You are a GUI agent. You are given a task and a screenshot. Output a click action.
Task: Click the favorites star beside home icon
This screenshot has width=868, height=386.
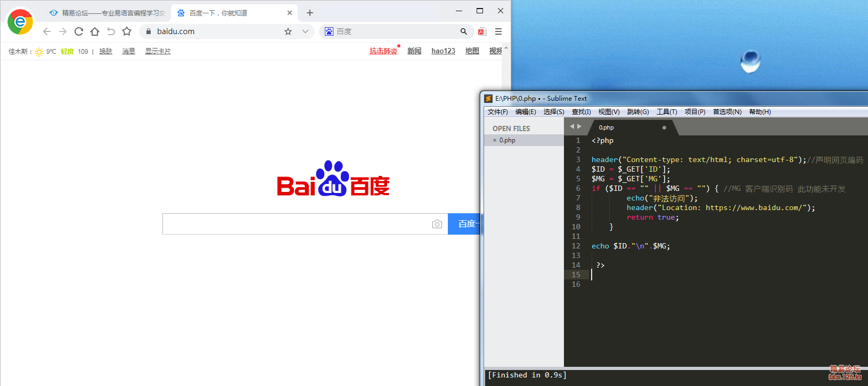click(127, 31)
